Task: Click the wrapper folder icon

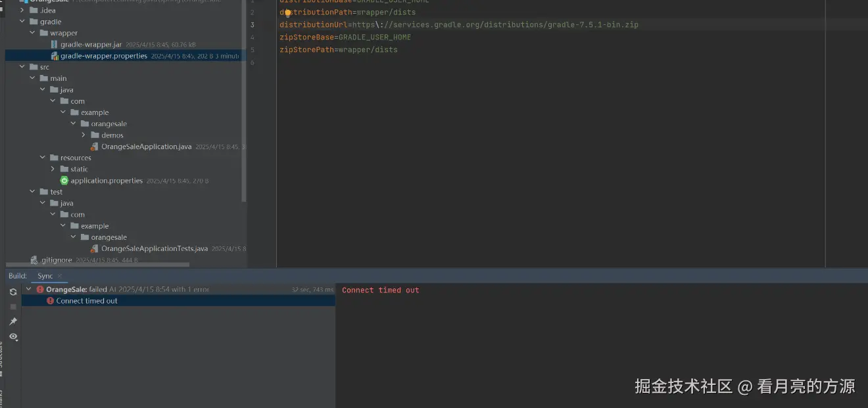Action: click(44, 33)
